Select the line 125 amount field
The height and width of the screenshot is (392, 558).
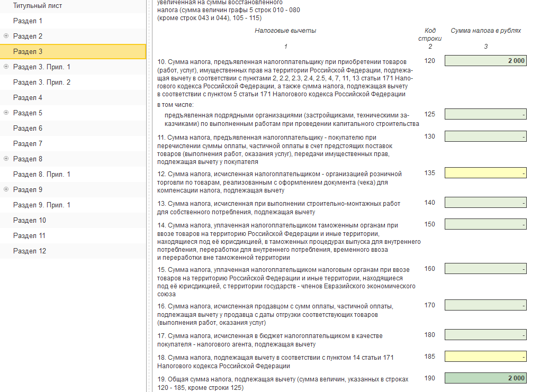point(485,114)
